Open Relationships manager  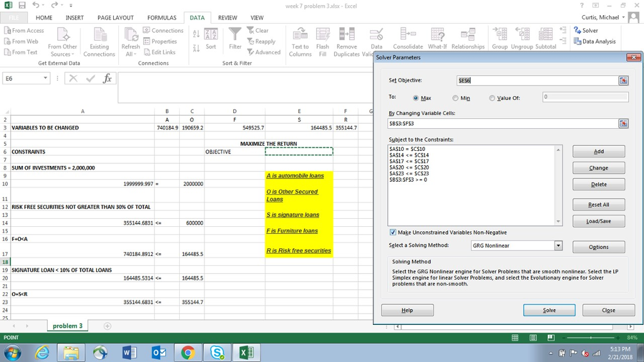468,39
